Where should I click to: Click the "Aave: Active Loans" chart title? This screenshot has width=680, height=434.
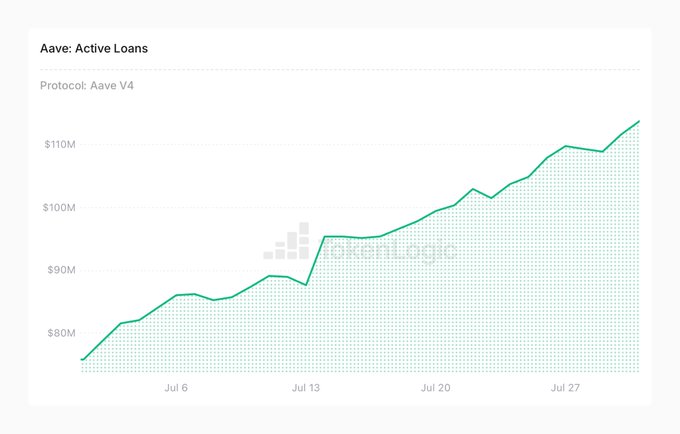[x=94, y=48]
